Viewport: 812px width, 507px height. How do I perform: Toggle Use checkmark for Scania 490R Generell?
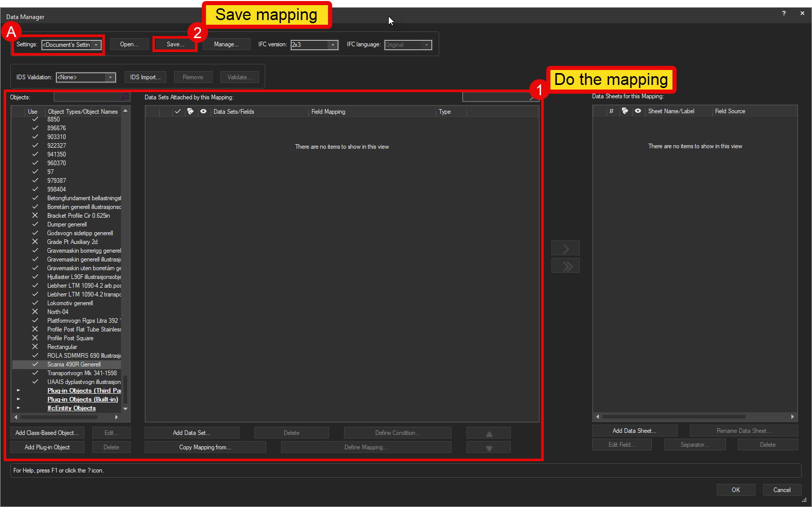35,364
